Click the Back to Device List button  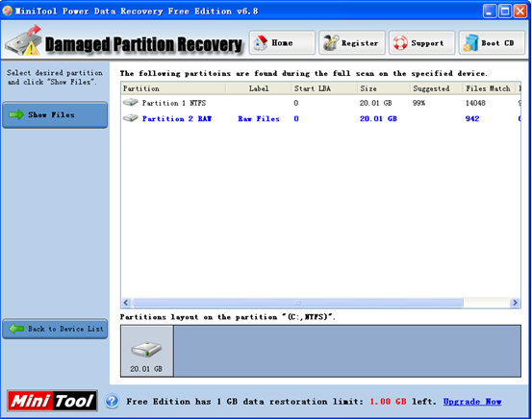(55, 329)
